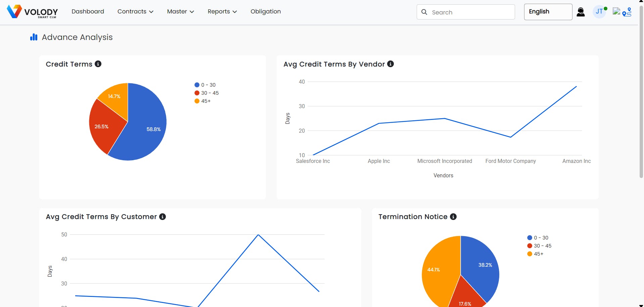Click the Termination Notice info icon
This screenshot has height=307, width=644.
[x=453, y=217]
